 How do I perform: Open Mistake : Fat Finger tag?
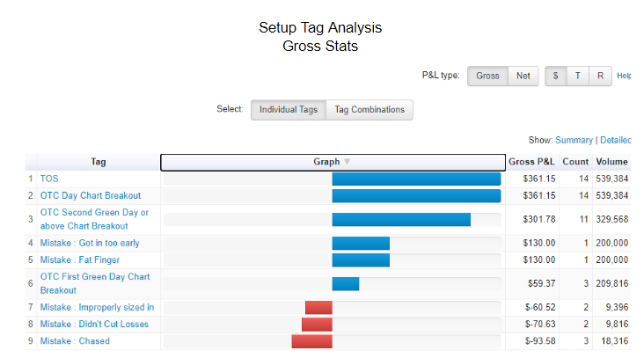point(80,259)
